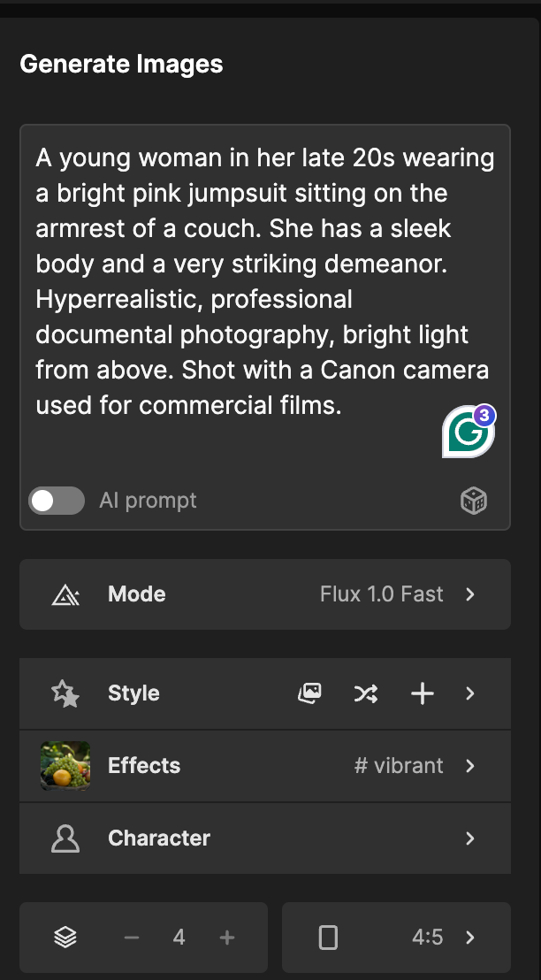
Task: Click the random prompt dice icon
Action: pyautogui.click(x=474, y=501)
